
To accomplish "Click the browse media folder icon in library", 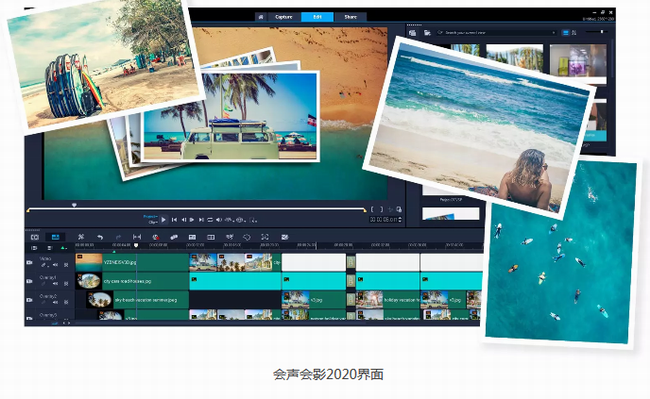I will [x=427, y=32].
